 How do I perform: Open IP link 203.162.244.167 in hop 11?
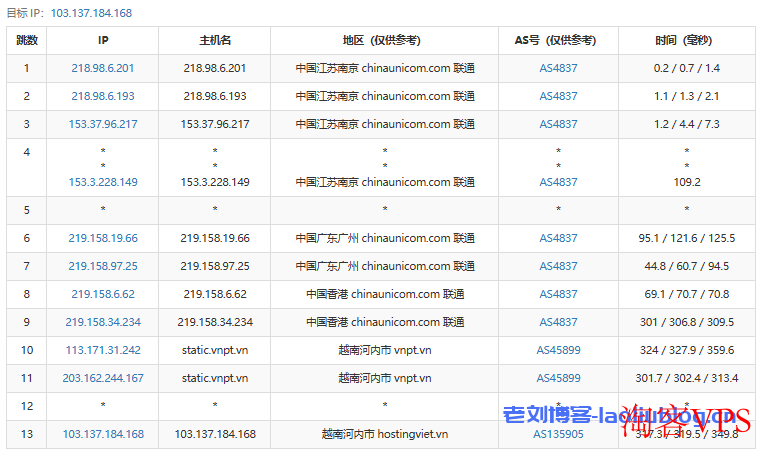[103, 378]
